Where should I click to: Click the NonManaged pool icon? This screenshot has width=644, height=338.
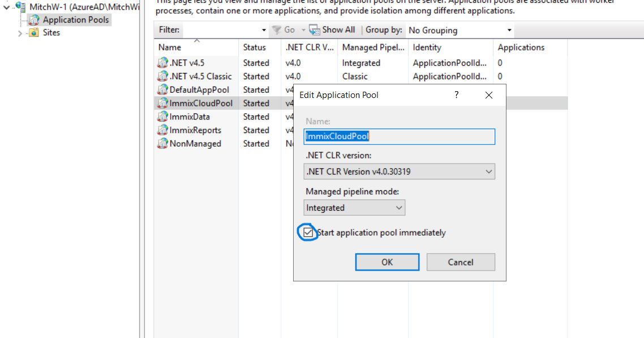pyautogui.click(x=162, y=144)
